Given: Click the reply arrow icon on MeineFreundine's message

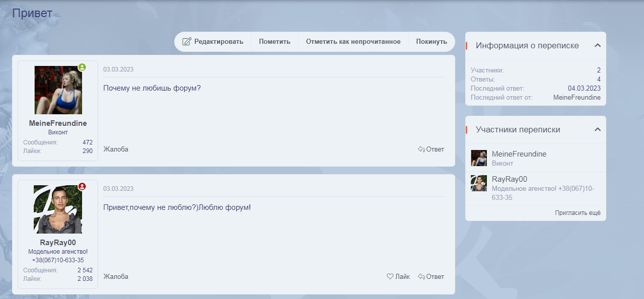Looking at the screenshot, I should tap(421, 149).
